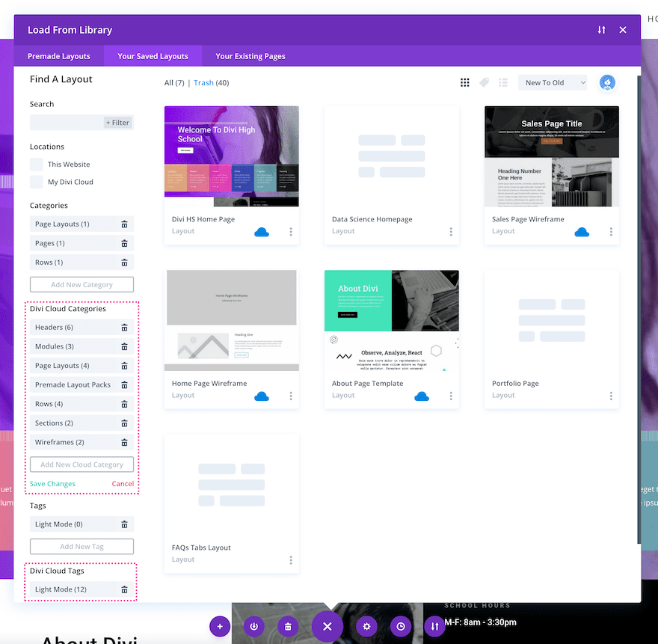This screenshot has width=658, height=644.
Task: Click Add New Cloud Category button
Action: [x=82, y=464]
